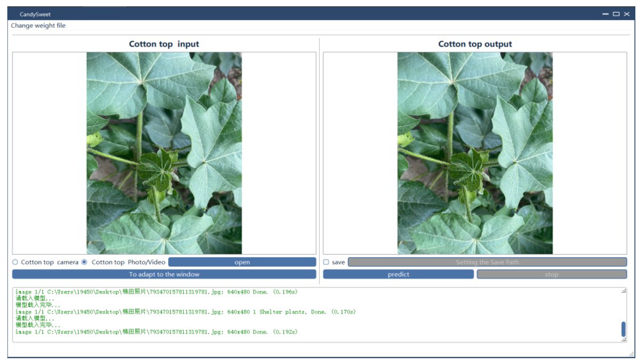This screenshot has width=641, height=364.
Task: Click the CandySweet title bar text
Action: (35, 14)
